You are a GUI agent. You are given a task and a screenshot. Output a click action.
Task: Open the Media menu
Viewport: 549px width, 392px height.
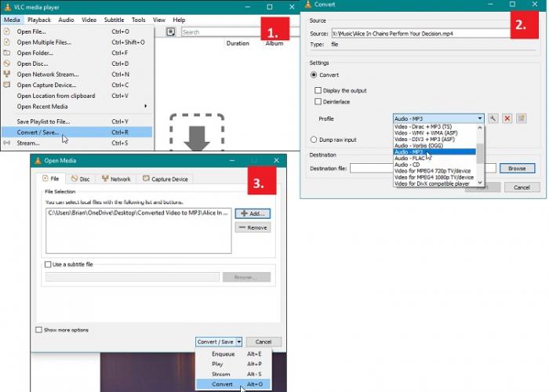12,20
